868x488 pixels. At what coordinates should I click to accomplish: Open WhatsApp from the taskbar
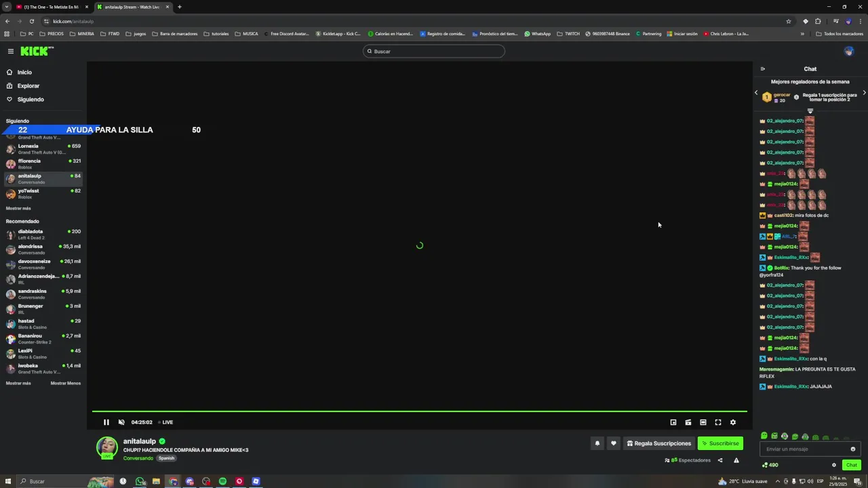tap(140, 481)
